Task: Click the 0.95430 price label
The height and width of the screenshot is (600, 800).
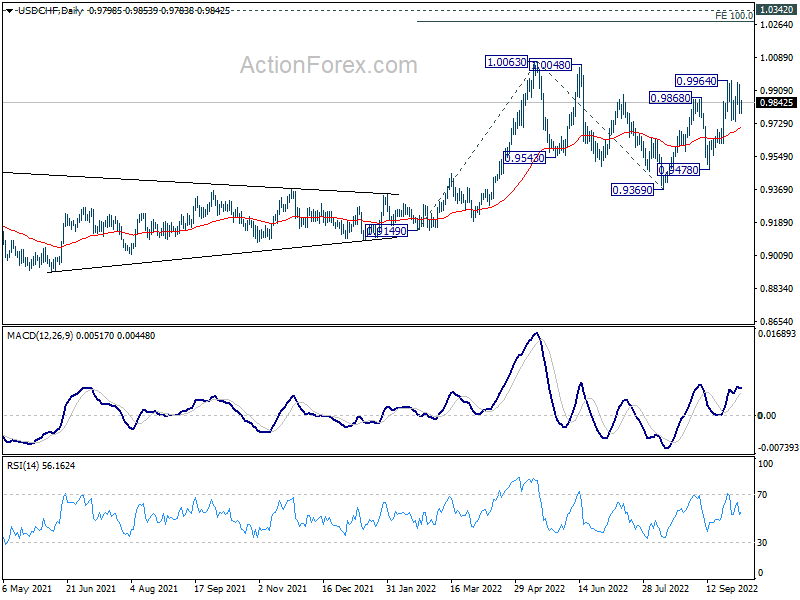Action: click(x=524, y=158)
